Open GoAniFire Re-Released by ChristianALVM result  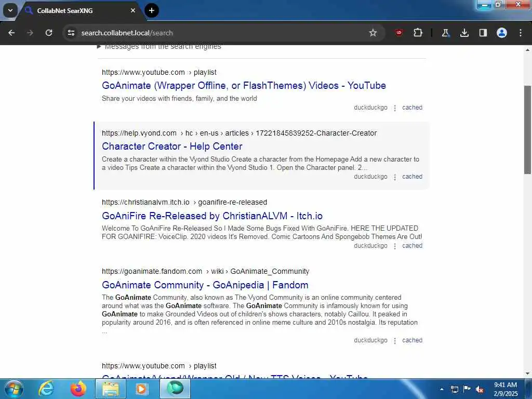pyautogui.click(x=212, y=216)
